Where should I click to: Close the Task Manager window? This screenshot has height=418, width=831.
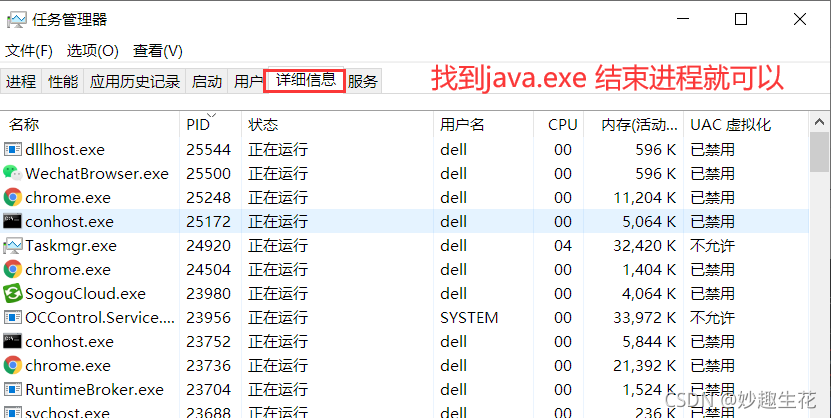800,19
